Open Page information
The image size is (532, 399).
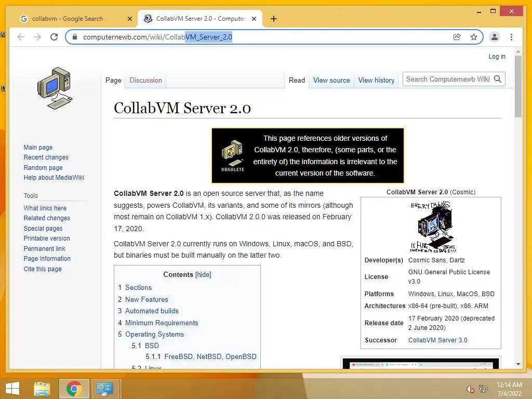click(47, 259)
